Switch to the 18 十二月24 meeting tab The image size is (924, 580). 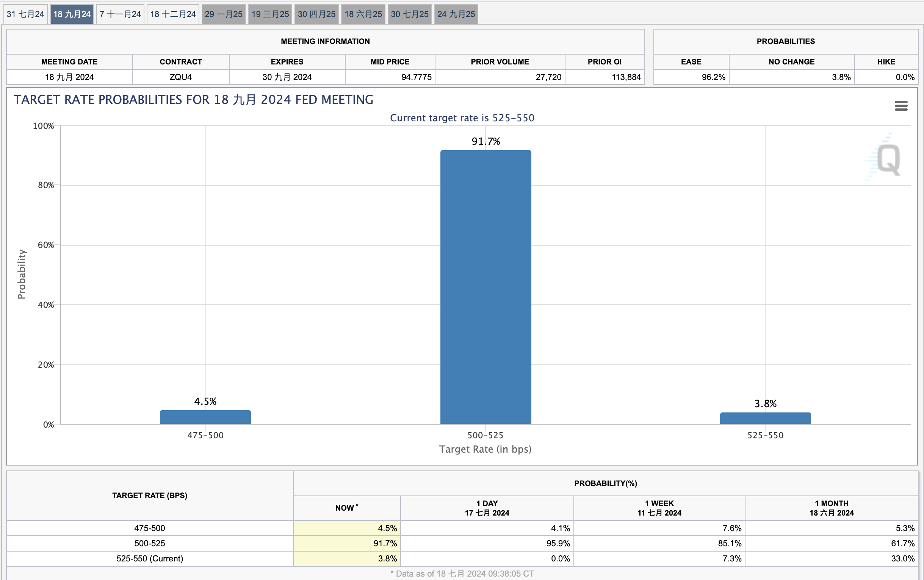(172, 14)
